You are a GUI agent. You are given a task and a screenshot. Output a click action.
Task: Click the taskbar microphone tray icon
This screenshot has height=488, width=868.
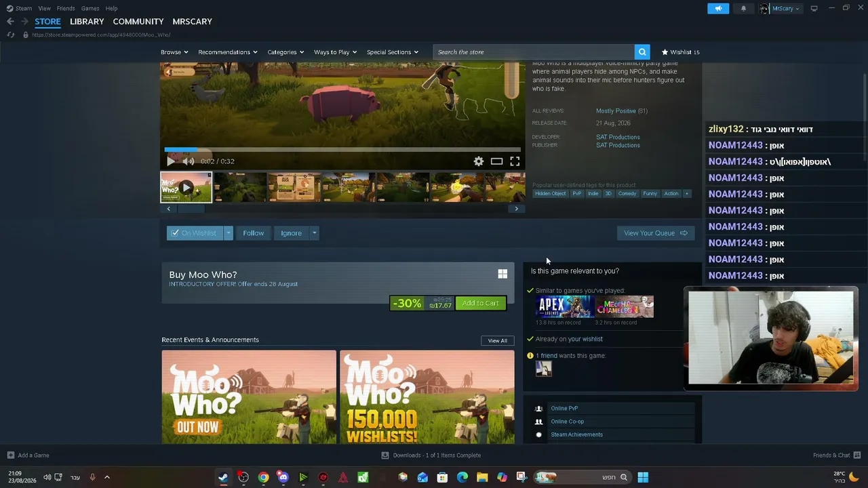pos(92,477)
